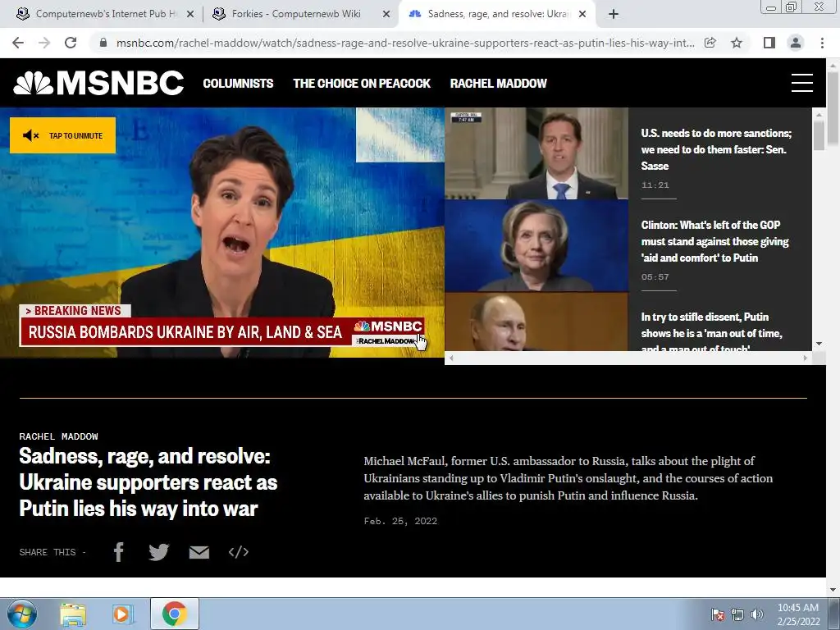Click the taskbar clock 10:45 AM
This screenshot has width=840, height=630.
tap(798, 614)
